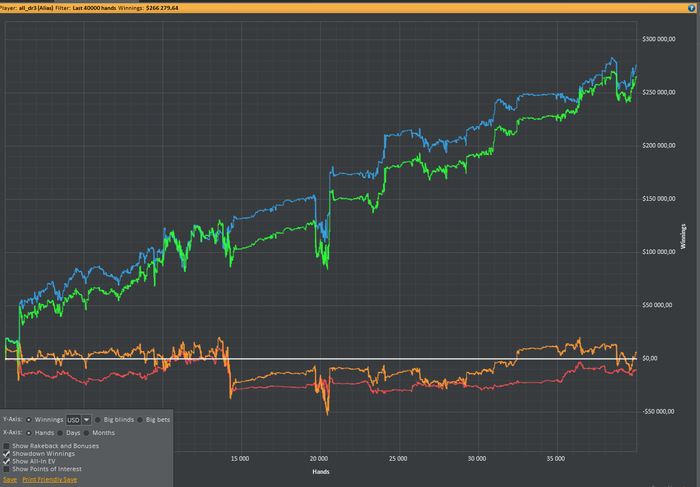Click the $150 000,00 Y-axis label
This screenshot has height=487, width=700.
point(658,199)
